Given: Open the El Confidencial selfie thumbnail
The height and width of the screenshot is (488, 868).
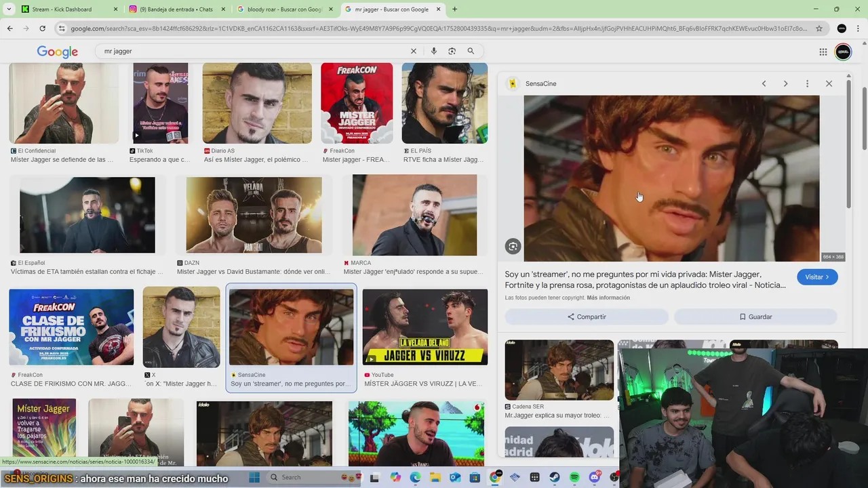Looking at the screenshot, I should tap(64, 103).
